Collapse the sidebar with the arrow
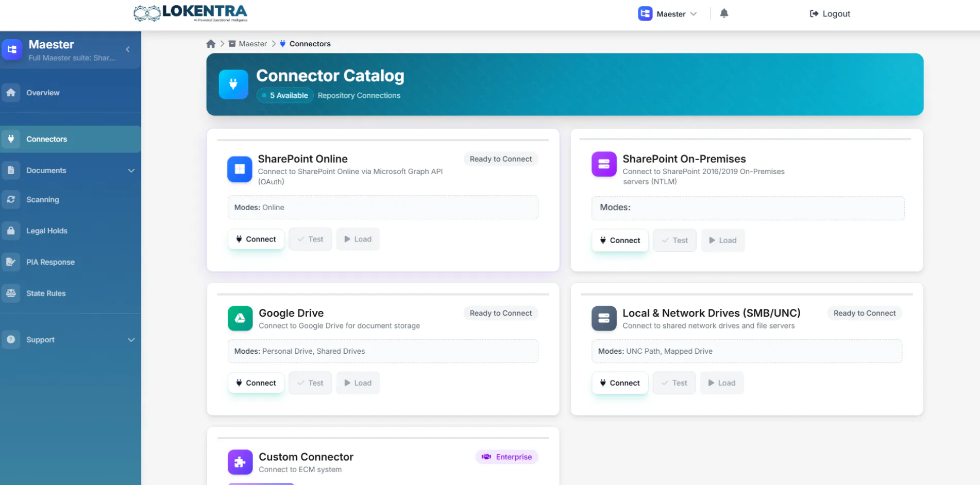The height and width of the screenshot is (485, 980). (x=128, y=49)
